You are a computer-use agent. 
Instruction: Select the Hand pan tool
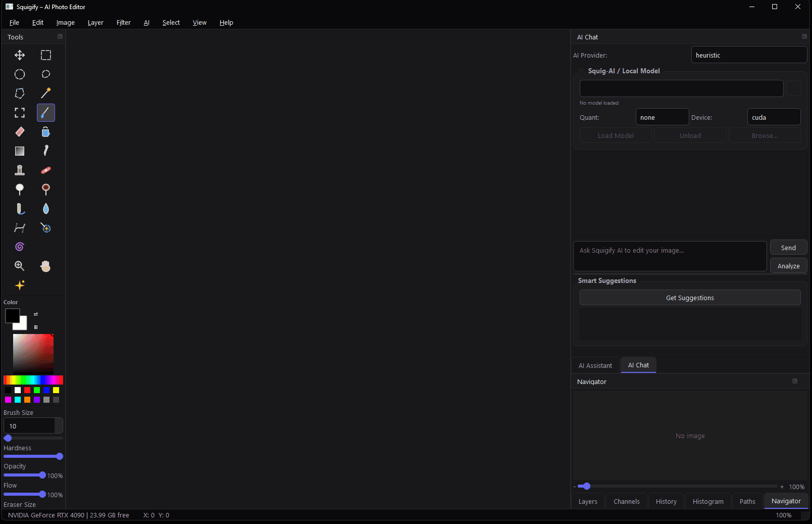[x=45, y=266]
